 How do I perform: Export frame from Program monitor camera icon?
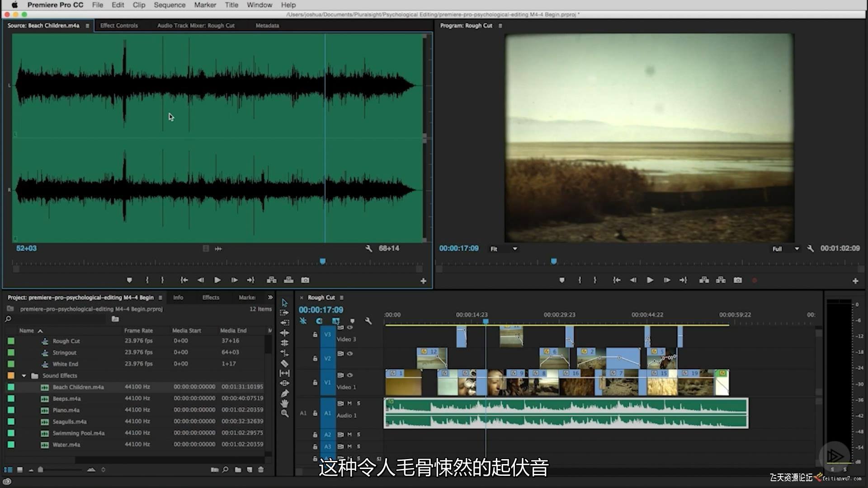[x=738, y=280]
